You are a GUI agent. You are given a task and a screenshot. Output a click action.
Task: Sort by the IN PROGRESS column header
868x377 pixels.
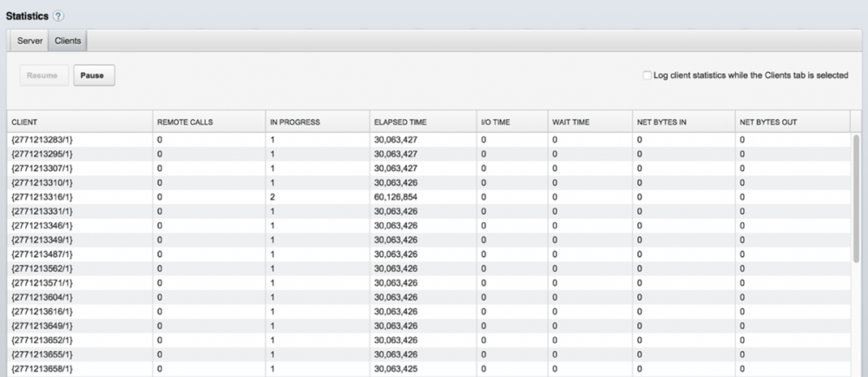click(x=318, y=122)
